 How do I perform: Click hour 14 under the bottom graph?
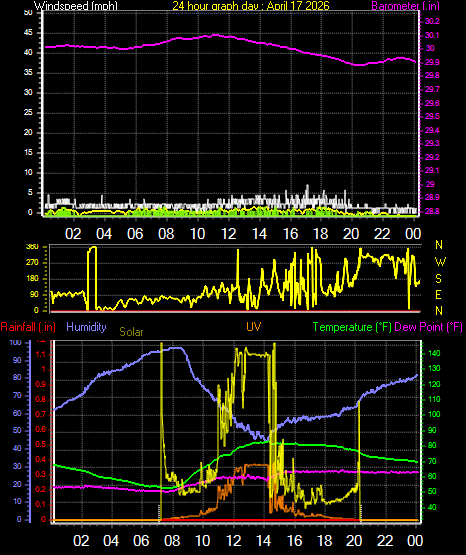[x=264, y=541]
